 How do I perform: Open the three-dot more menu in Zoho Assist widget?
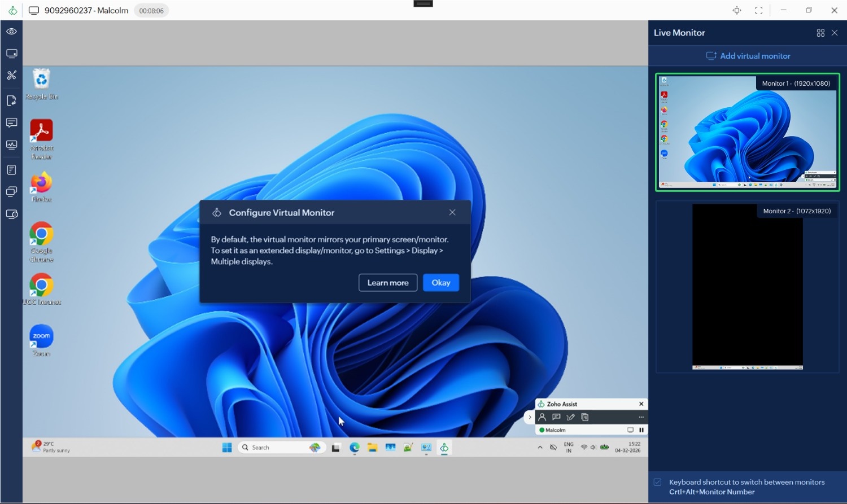[x=641, y=417]
